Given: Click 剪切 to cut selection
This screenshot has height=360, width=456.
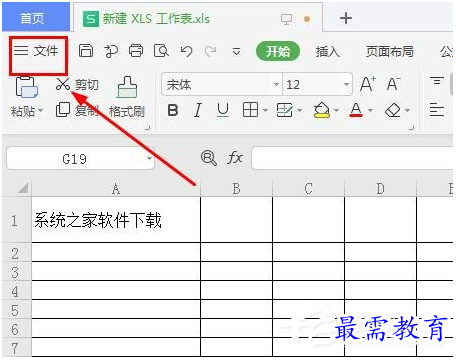Looking at the screenshot, I should pos(77,84).
